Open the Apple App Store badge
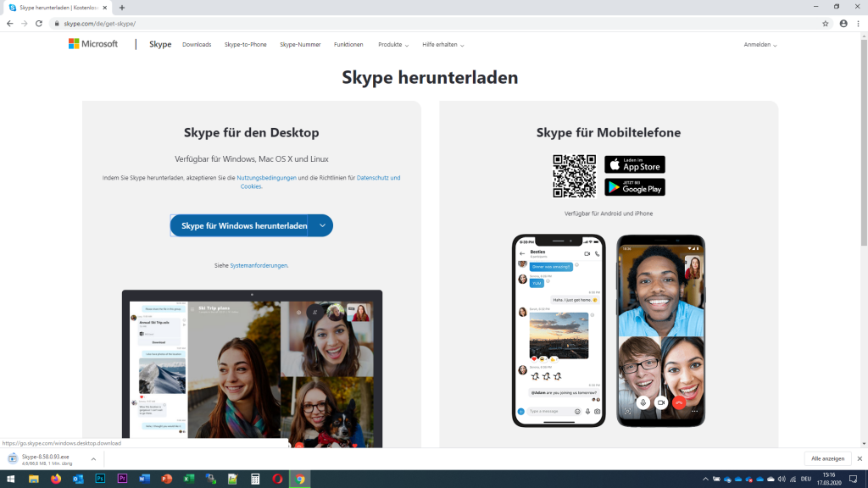 coord(635,164)
